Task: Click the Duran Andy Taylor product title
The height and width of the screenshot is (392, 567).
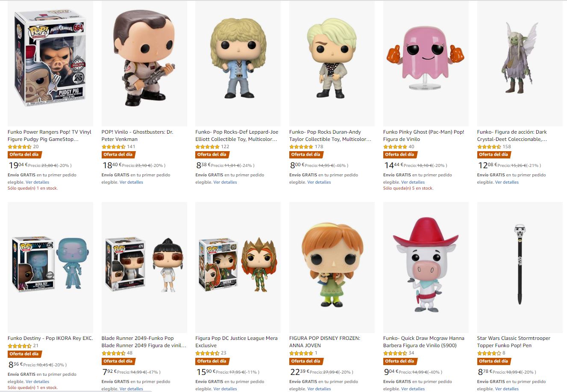Action: 330,135
